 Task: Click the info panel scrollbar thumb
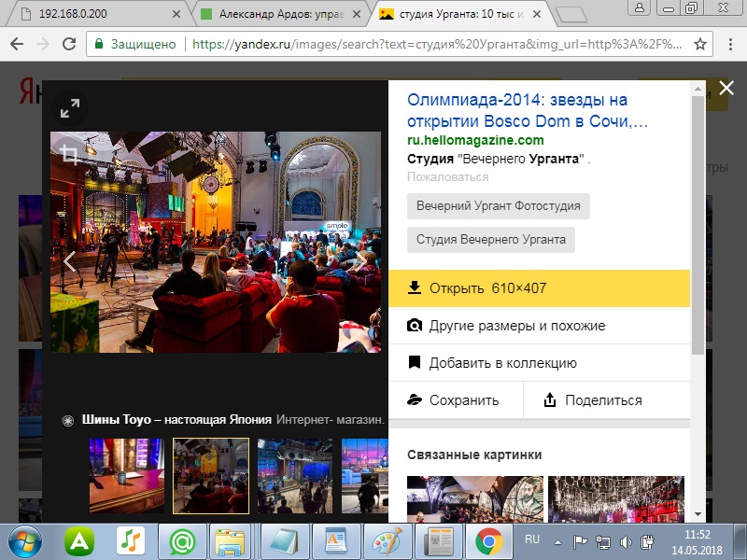[x=698, y=224]
